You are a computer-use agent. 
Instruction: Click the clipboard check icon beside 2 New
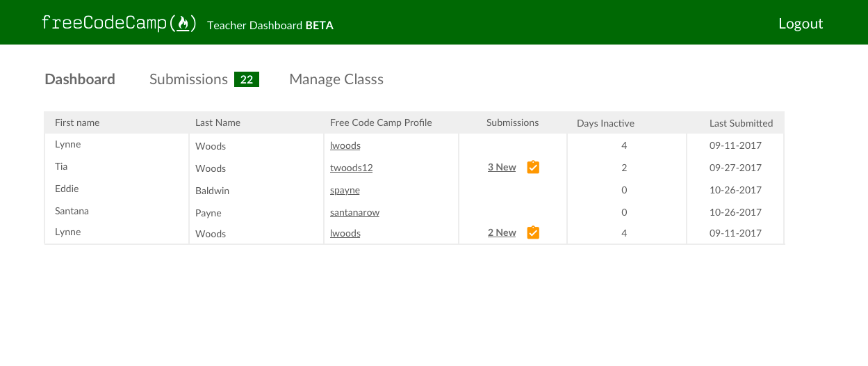tap(533, 232)
